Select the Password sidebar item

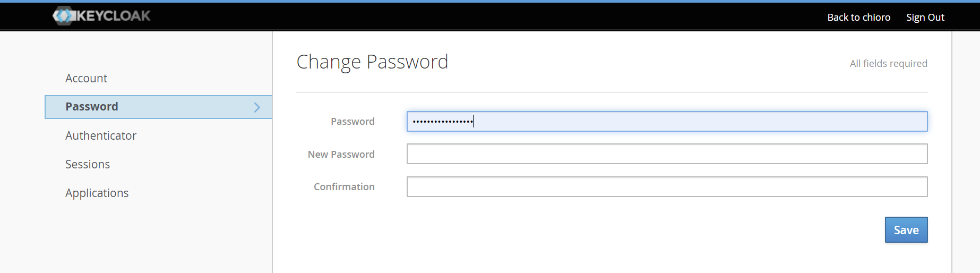point(92,107)
